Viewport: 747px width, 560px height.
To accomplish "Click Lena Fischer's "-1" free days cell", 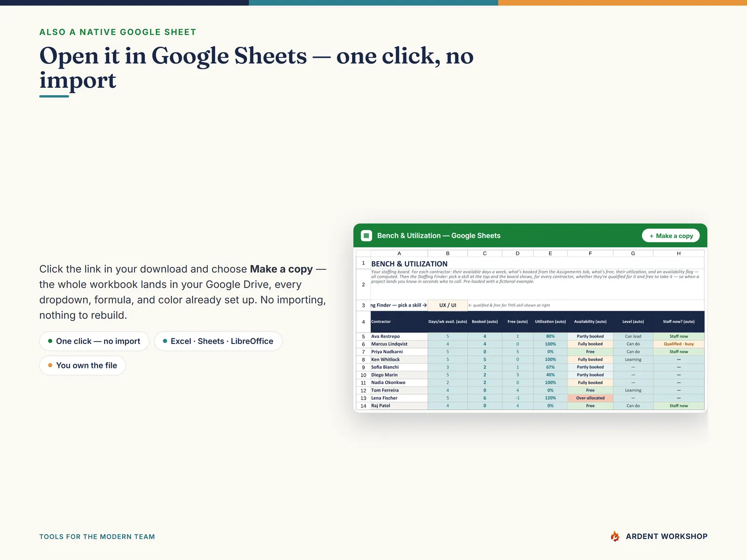I will click(517, 398).
